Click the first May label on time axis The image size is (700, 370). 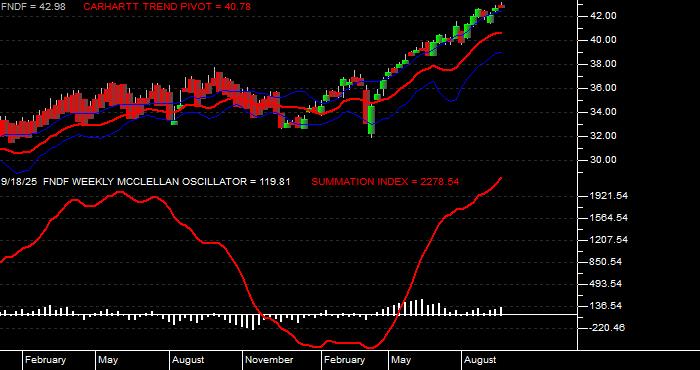click(x=108, y=360)
